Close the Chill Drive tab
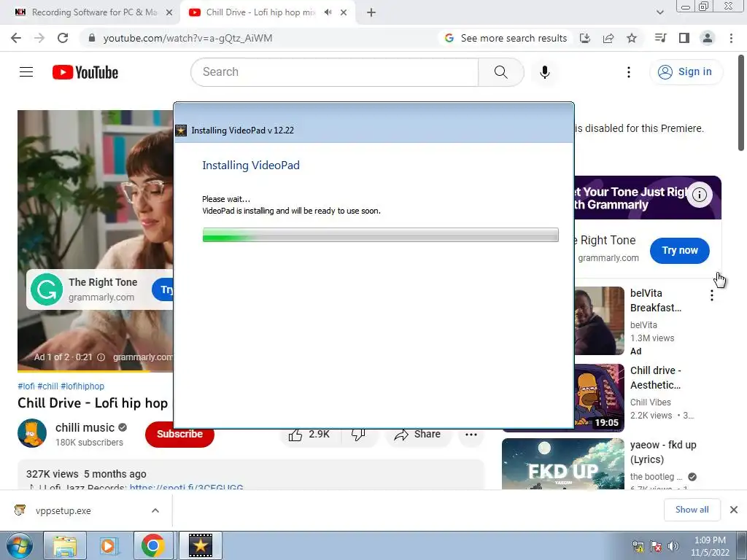Viewport: 747px width, 560px height. [344, 13]
